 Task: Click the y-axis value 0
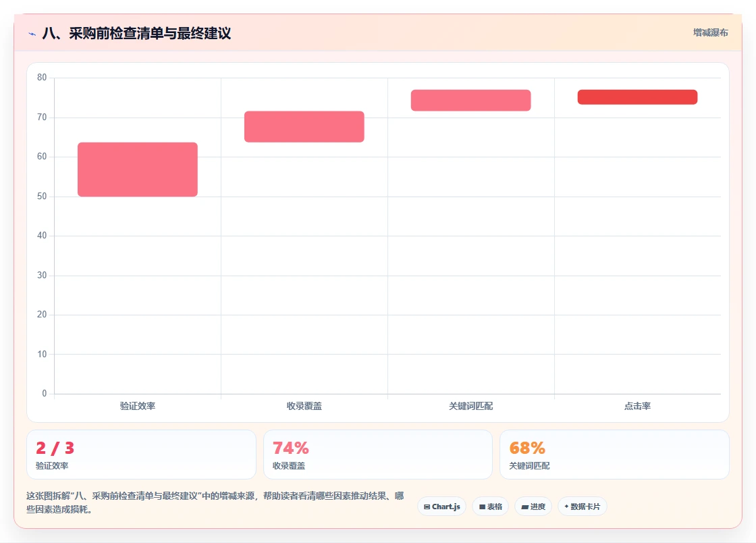(45, 393)
